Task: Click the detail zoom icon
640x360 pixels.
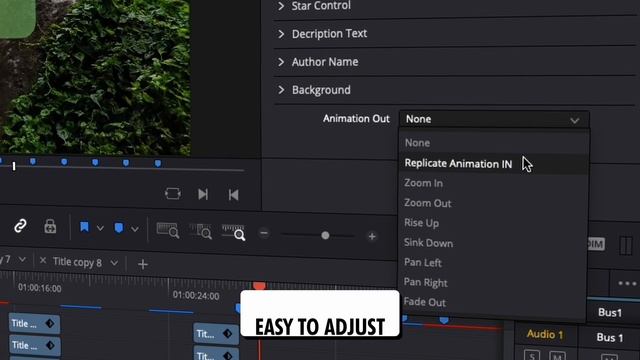Action: (x=200, y=231)
